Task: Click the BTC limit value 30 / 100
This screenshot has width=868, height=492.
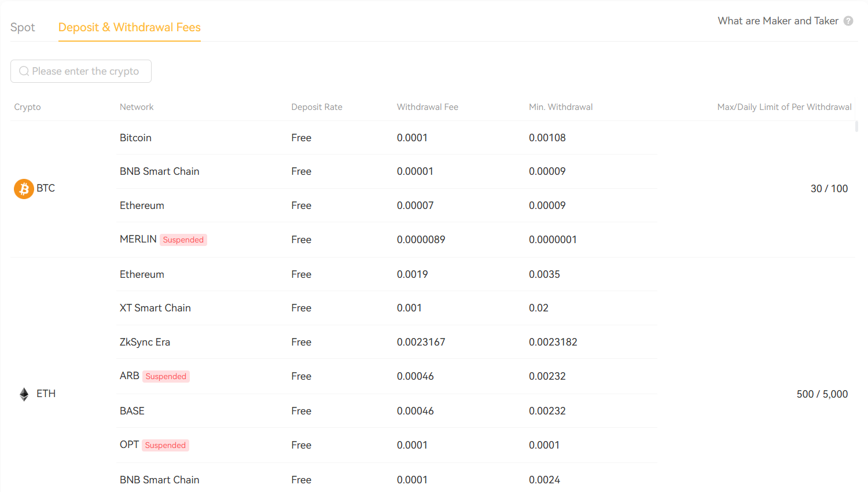Action: [829, 189]
